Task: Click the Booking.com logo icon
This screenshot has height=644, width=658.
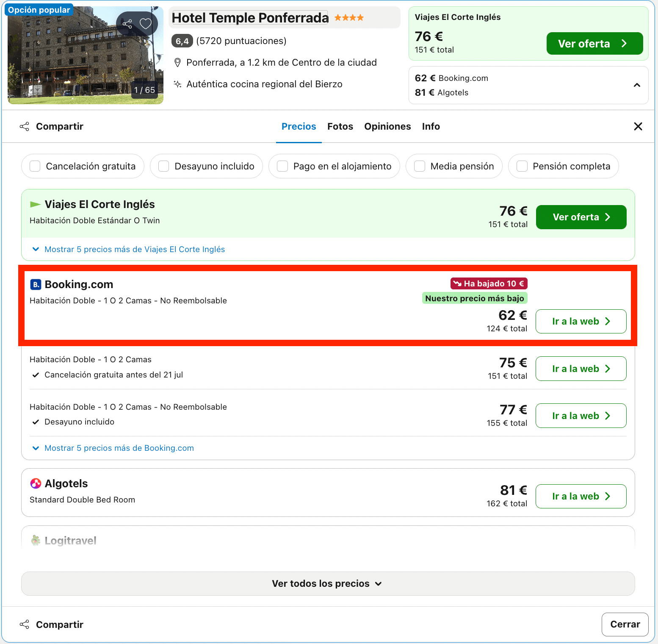Action: [36, 284]
